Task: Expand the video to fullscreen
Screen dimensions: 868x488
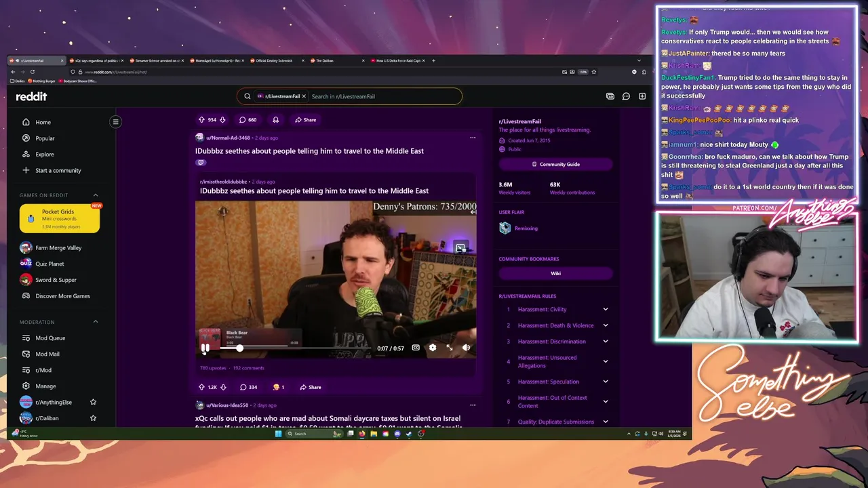Action: click(450, 348)
